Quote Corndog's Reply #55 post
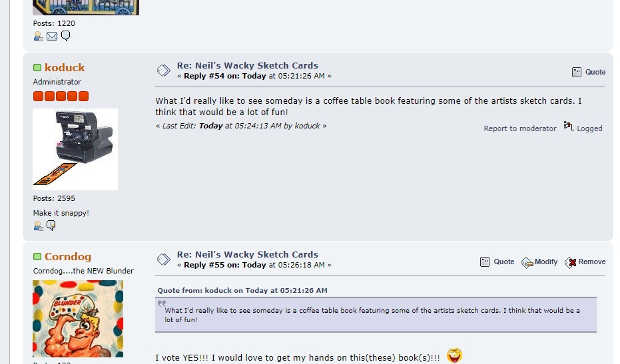 point(497,262)
